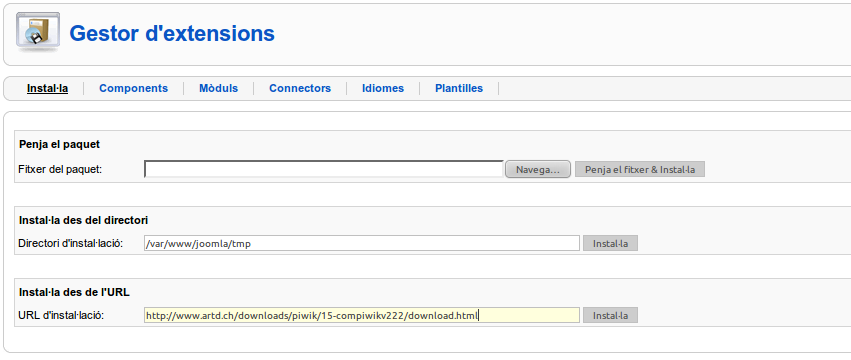The image size is (851, 360).
Task: Select the Idiomes tab
Action: point(383,88)
